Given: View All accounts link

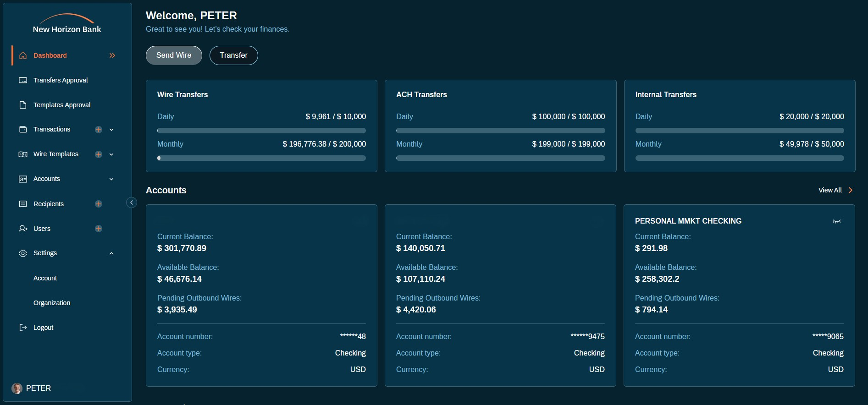Looking at the screenshot, I should [x=835, y=190].
